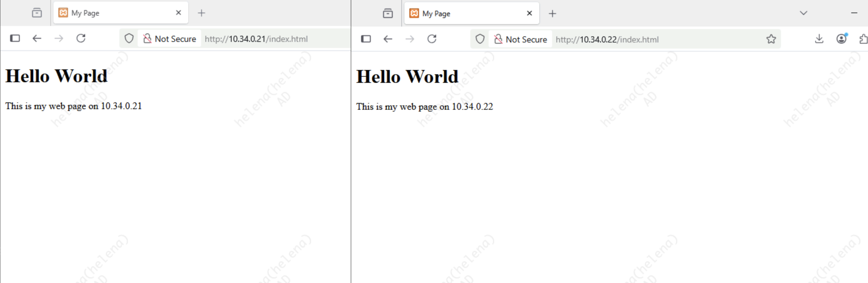This screenshot has width=868, height=283.
Task: Open the account profile menu
Action: pyautogui.click(x=841, y=39)
